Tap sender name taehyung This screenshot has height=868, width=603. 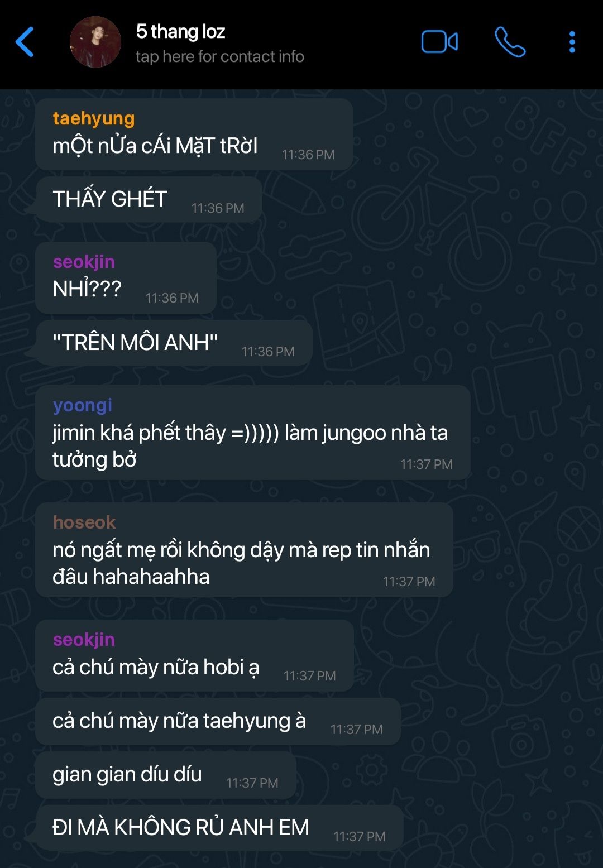(x=94, y=118)
